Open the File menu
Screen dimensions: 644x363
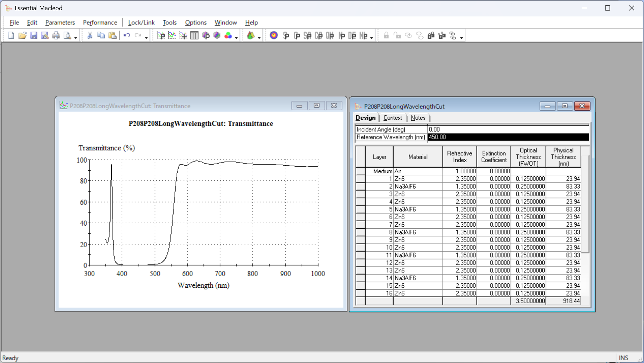point(14,22)
